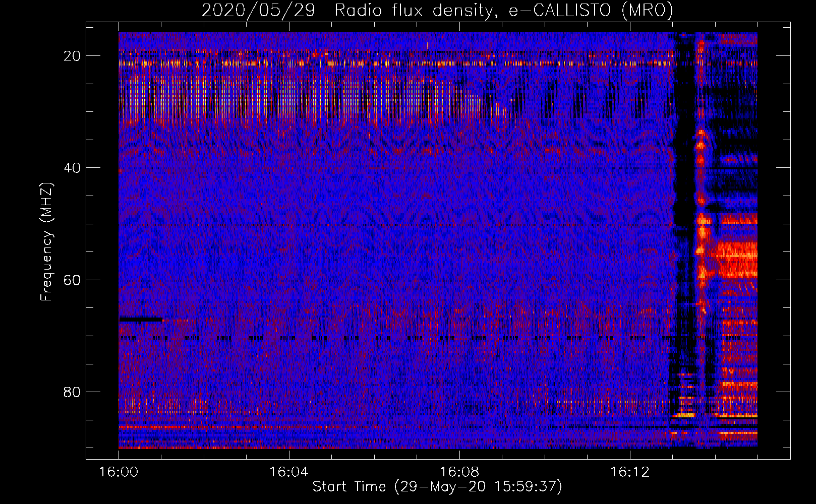Image resolution: width=816 pixels, height=504 pixels.
Task: Click the "Start Time (29-May-20 15:59:37)" x-axis label
Action: (437, 487)
